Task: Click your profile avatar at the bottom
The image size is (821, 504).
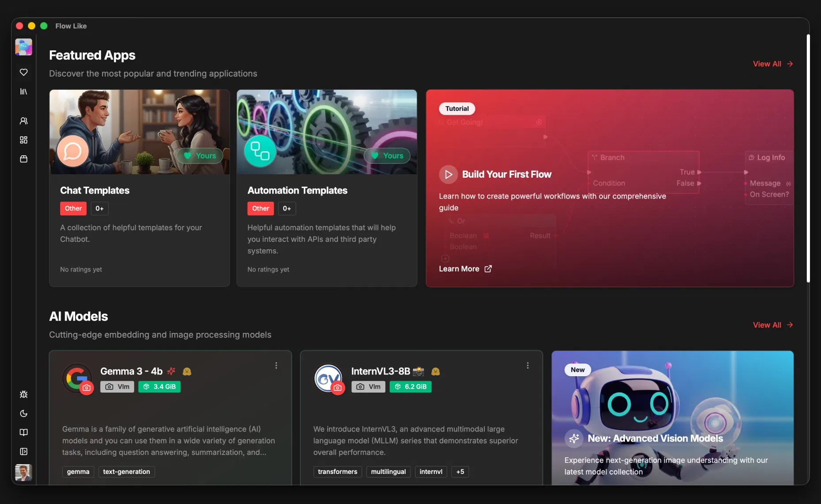Action: click(x=23, y=473)
